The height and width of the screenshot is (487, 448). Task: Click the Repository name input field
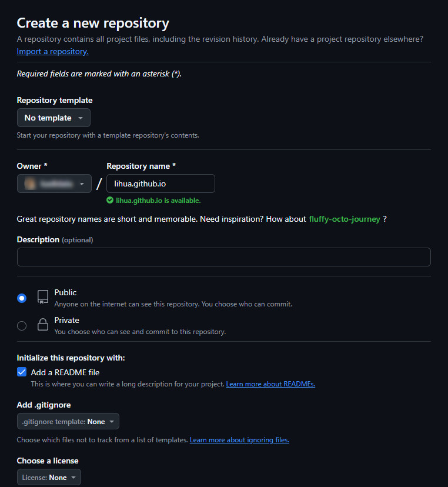point(161,184)
